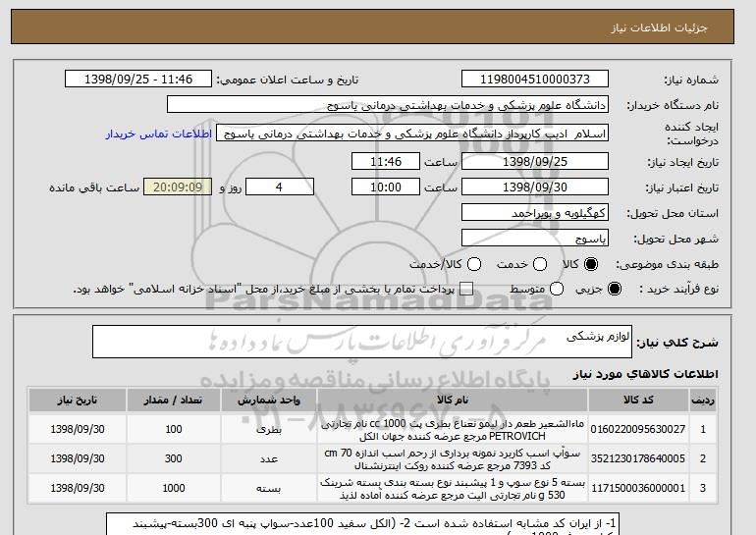Click unit cell بسته in row 3
756x535 pixels.
click(x=269, y=488)
